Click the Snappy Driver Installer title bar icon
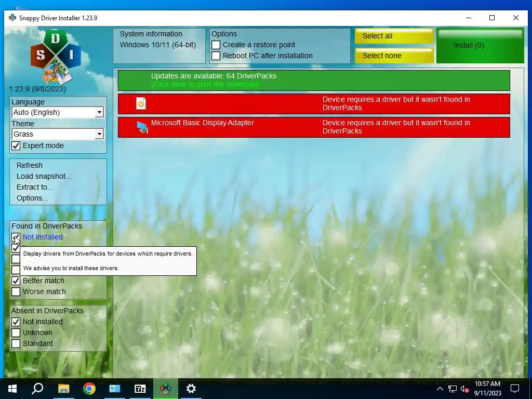This screenshot has width=532, height=399. tap(12, 18)
